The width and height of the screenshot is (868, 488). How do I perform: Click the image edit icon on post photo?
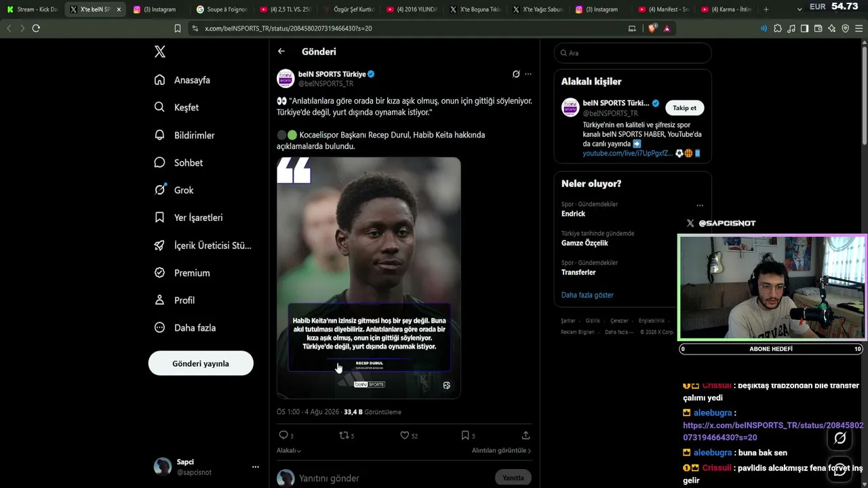[x=447, y=385]
